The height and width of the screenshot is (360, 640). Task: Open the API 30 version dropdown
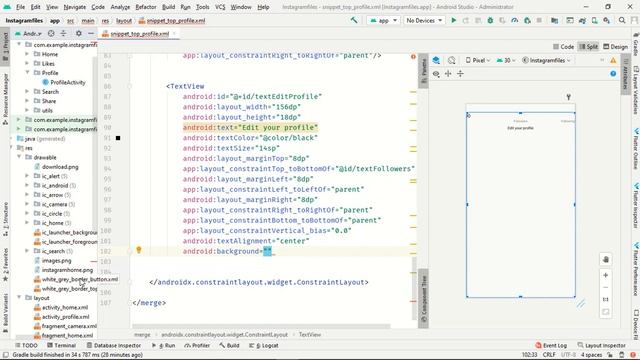point(506,60)
